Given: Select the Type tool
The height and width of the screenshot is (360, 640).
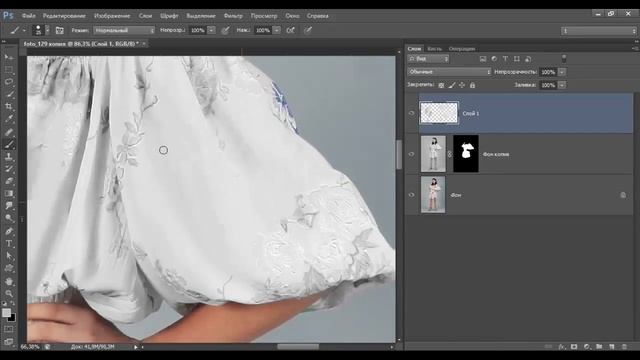Looking at the screenshot, I should click(x=9, y=244).
